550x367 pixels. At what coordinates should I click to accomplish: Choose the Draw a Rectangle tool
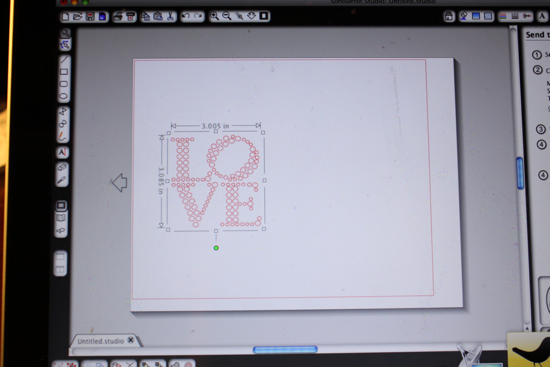point(64,72)
